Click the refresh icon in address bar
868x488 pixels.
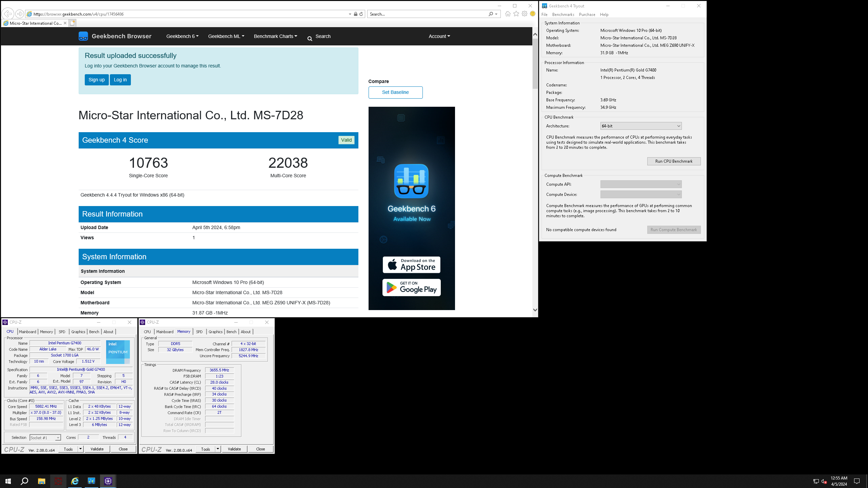point(361,14)
